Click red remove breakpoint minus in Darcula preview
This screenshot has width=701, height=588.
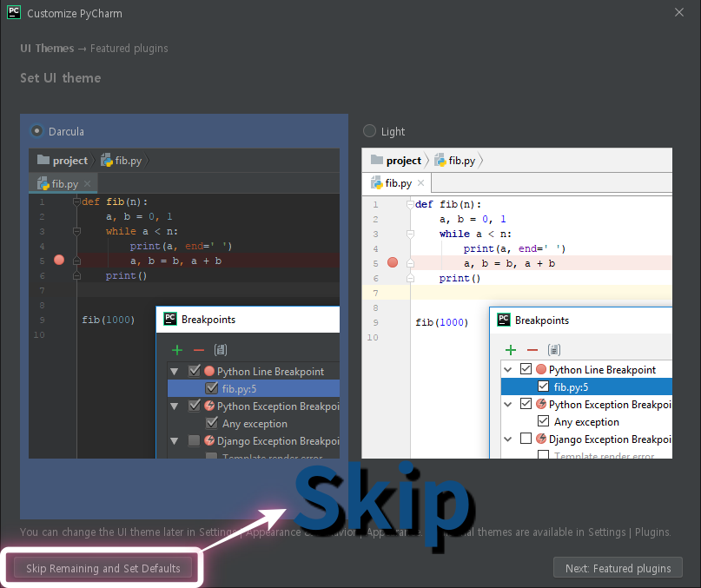[199, 350]
